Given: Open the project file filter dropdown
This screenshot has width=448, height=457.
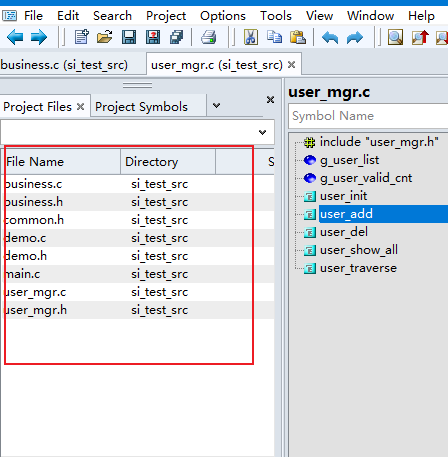Looking at the screenshot, I should click(262, 132).
